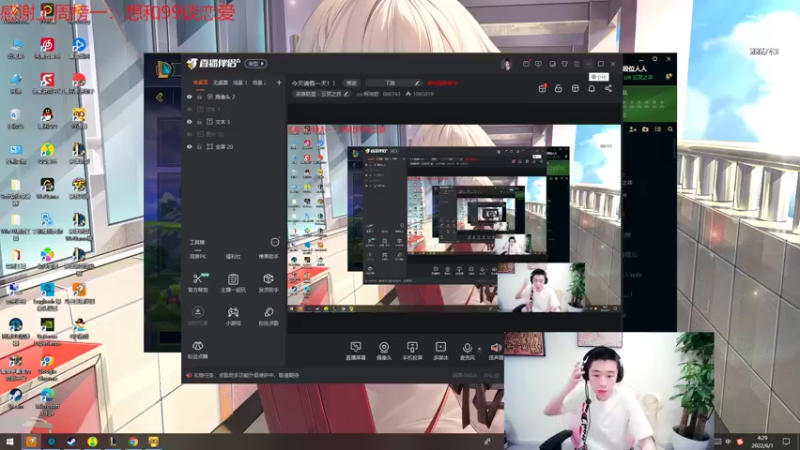800x450 pixels.
Task: Toggle visibility eye of 文本 1 source
Action: pyautogui.click(x=189, y=109)
